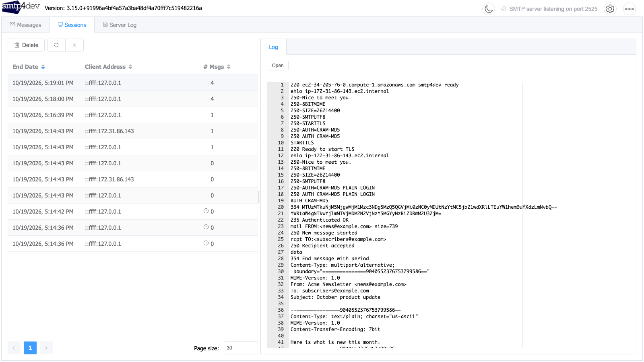644x362 pixels.
Task: Click the smtp4dev logo
Action: [21, 7]
